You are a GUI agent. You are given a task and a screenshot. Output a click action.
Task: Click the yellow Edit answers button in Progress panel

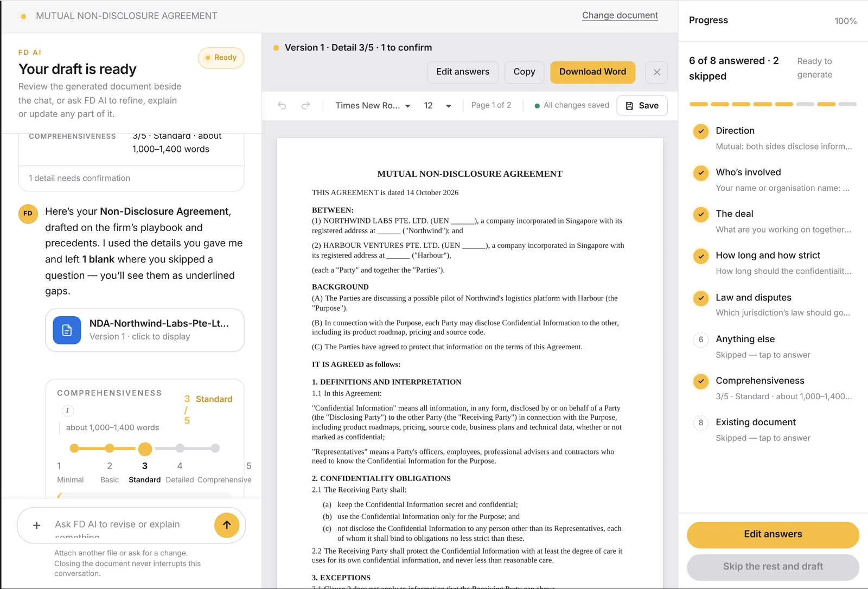773,535
